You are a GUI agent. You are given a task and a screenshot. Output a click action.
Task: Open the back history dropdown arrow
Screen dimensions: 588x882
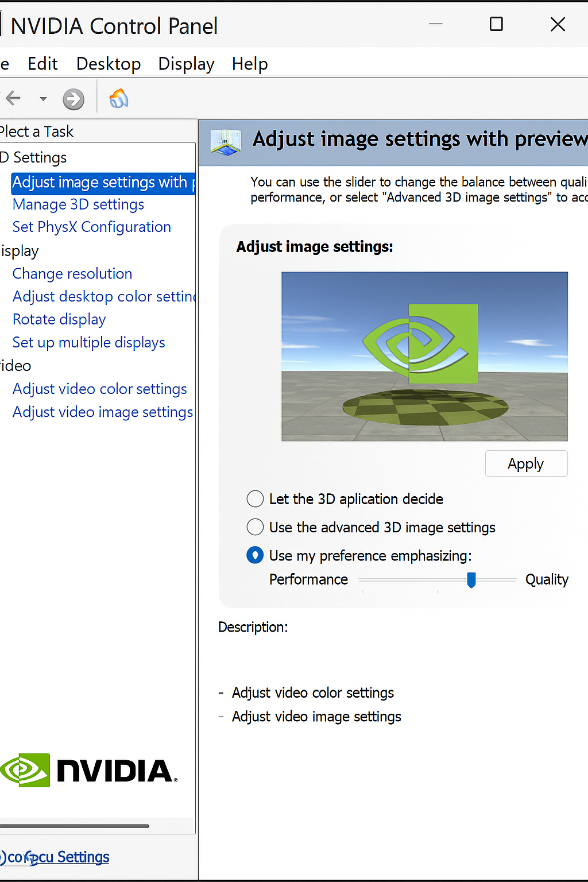click(x=43, y=99)
